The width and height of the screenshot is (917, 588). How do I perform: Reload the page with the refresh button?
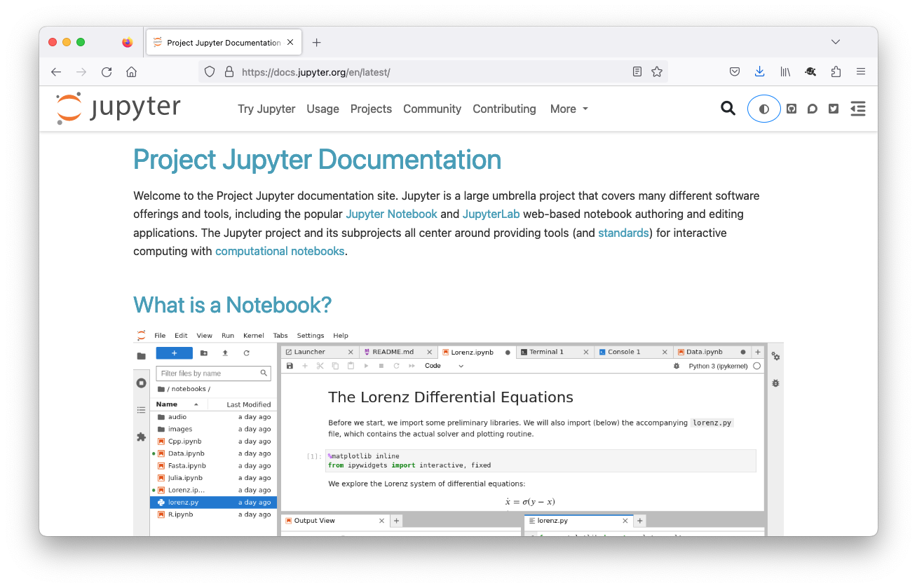pyautogui.click(x=107, y=71)
